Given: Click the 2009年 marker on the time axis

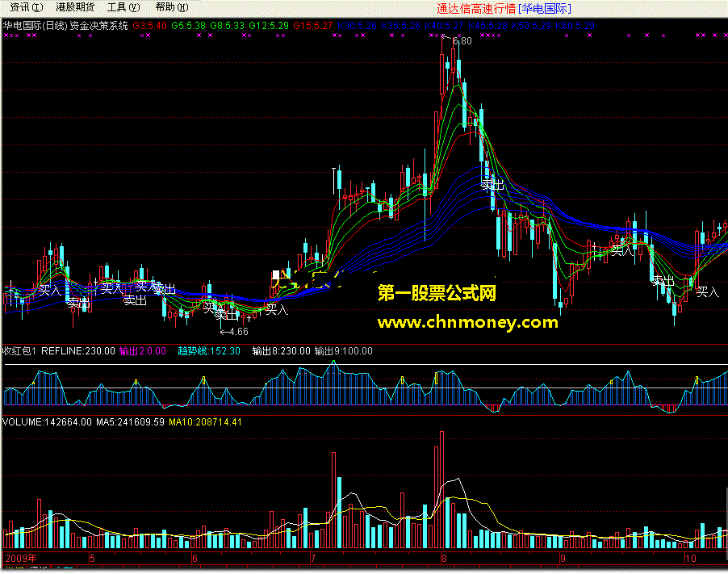Looking at the screenshot, I should click(21, 558).
